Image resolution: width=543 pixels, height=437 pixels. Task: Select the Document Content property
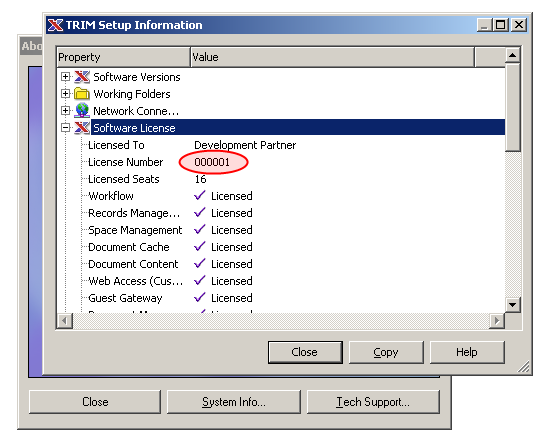point(133,264)
